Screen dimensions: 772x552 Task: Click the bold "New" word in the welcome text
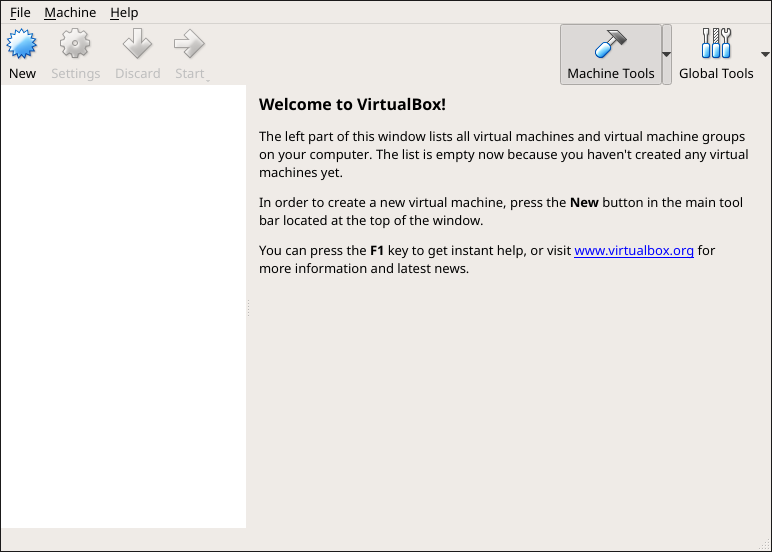584,202
